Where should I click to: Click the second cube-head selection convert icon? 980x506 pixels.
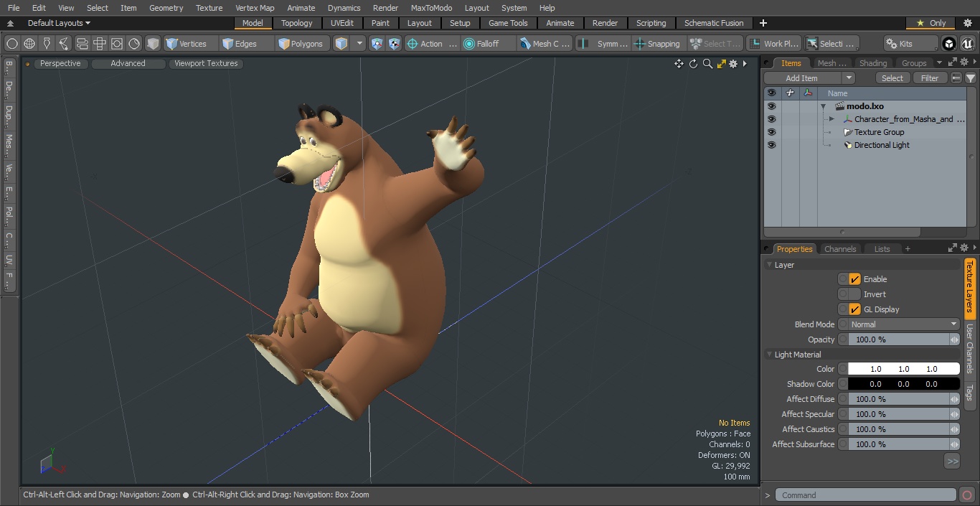tap(395, 44)
